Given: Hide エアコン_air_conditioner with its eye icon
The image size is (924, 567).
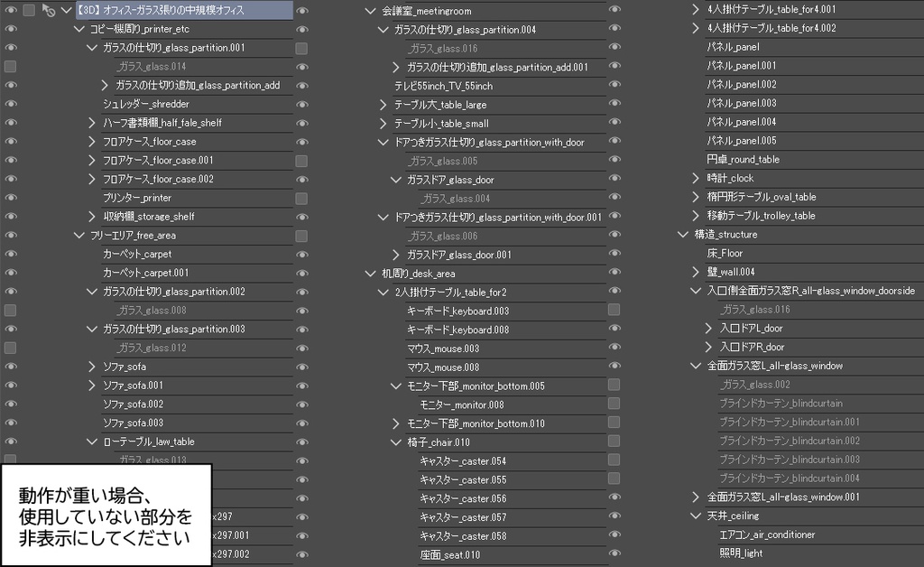Looking at the screenshot, I should coord(614,534).
